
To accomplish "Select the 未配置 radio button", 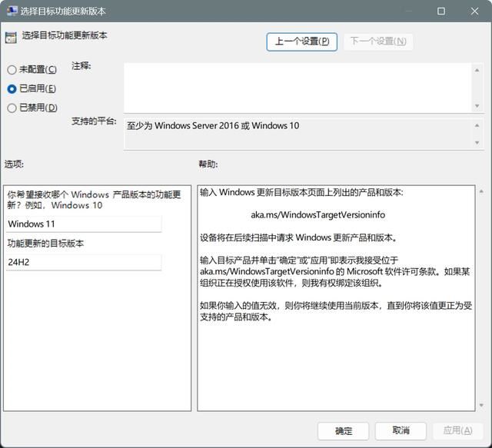I will [x=12, y=70].
